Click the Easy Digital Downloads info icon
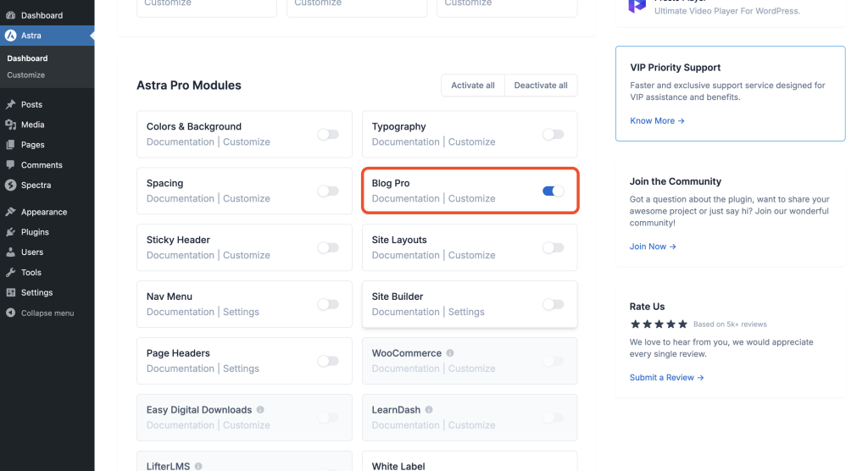868x471 pixels. (260, 409)
